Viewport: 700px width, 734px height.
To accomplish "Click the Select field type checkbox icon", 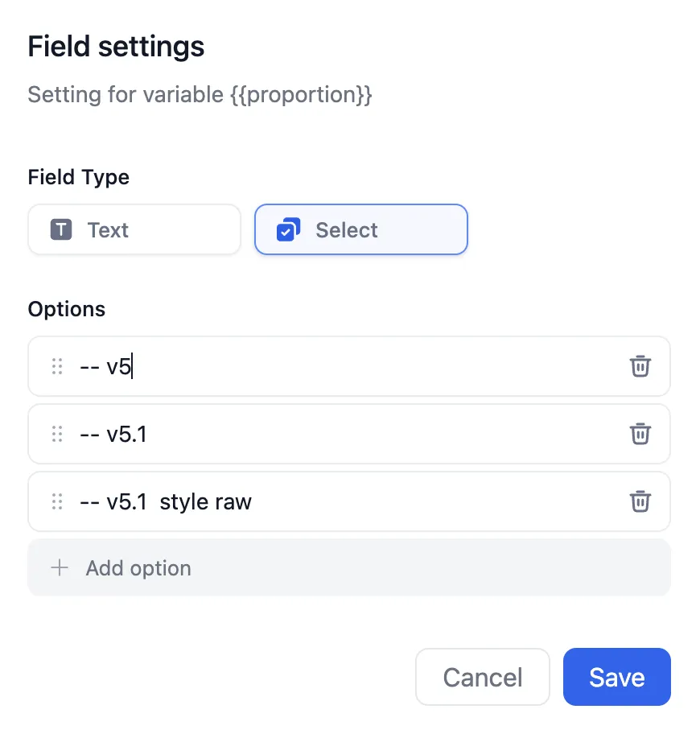I will click(x=288, y=230).
